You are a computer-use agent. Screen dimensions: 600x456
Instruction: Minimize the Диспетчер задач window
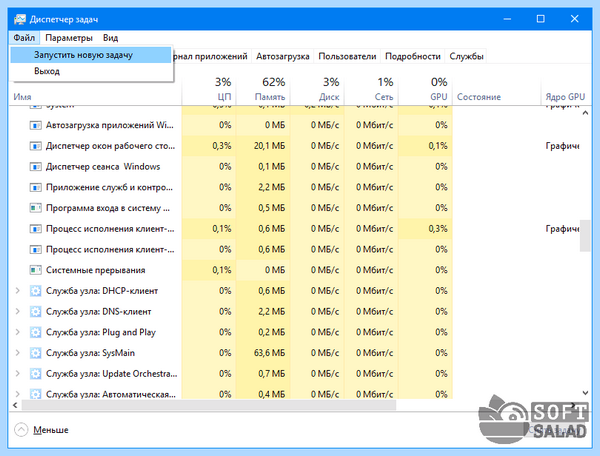[507, 19]
